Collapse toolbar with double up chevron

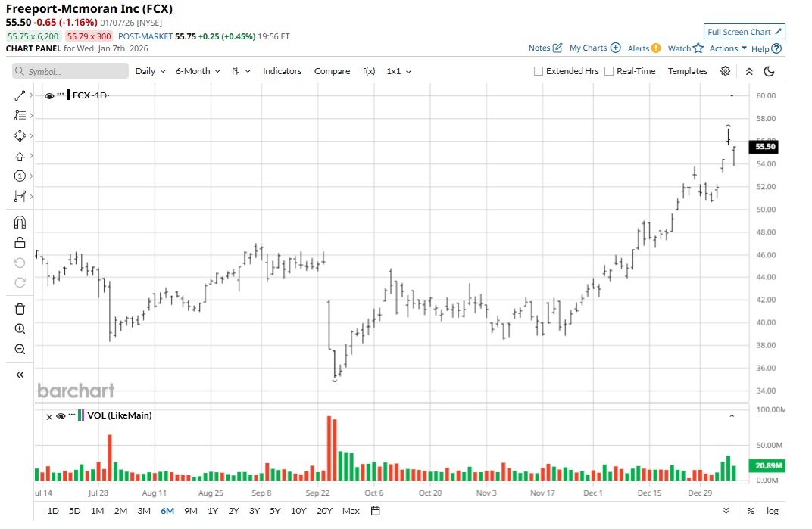coord(749,71)
